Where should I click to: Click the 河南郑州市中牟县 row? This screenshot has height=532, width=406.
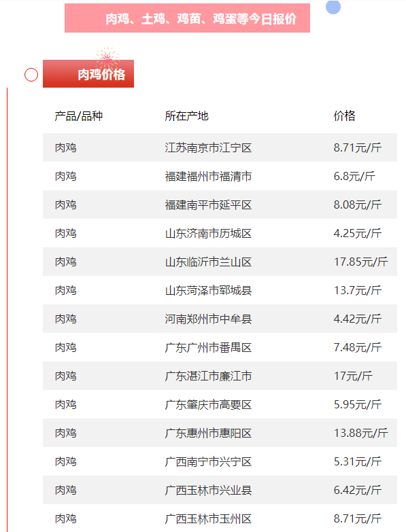click(x=220, y=319)
